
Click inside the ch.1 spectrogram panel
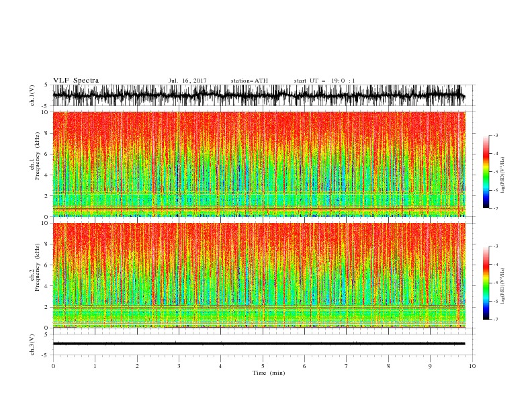[x=259, y=164]
